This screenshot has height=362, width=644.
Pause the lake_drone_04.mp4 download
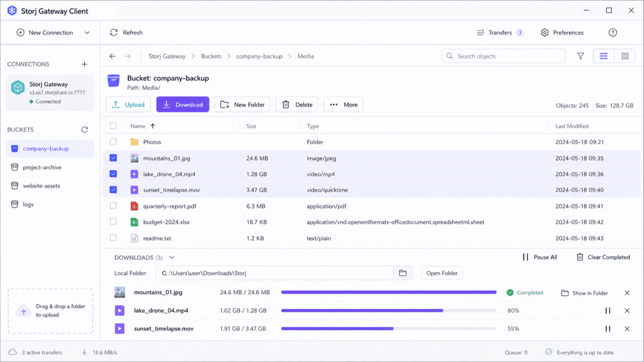(608, 311)
